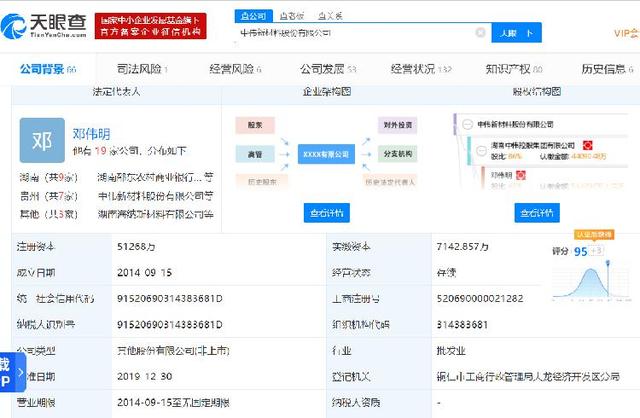Click the business status value 存续
The width and height of the screenshot is (640, 418).
click(x=446, y=273)
